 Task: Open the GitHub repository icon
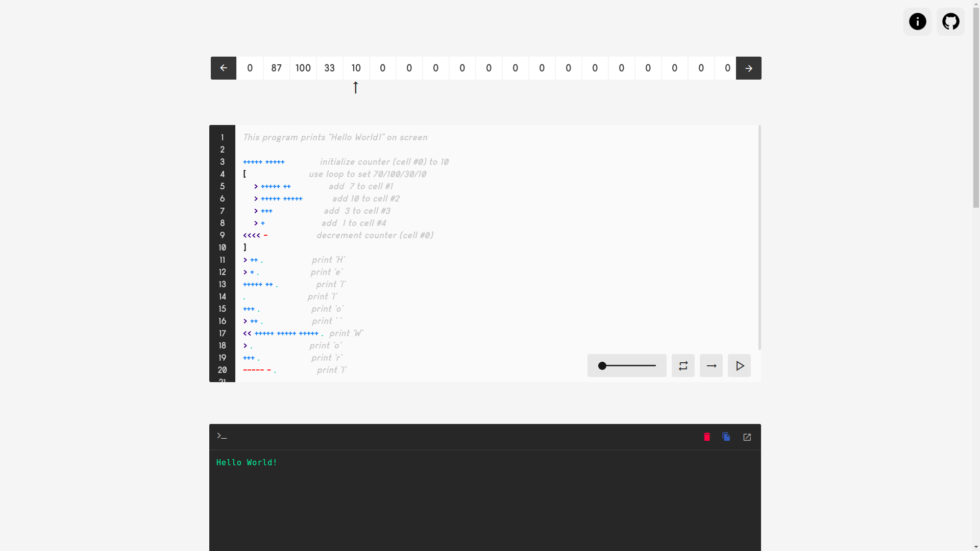(x=950, y=21)
